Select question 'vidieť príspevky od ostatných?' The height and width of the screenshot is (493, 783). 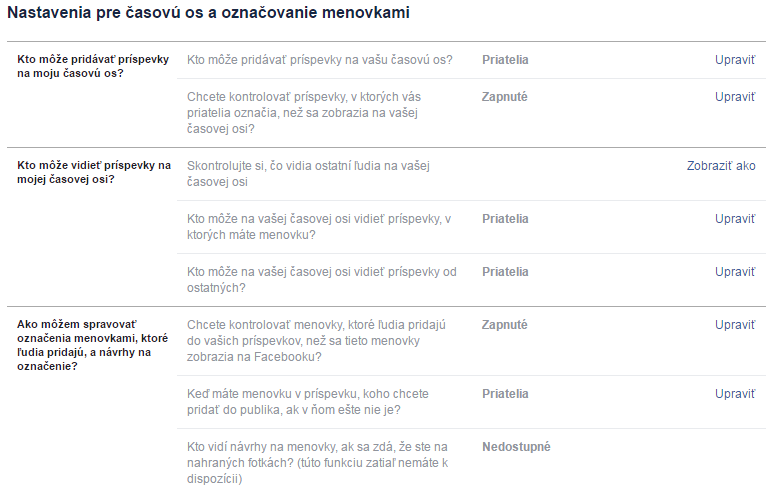[322, 280]
